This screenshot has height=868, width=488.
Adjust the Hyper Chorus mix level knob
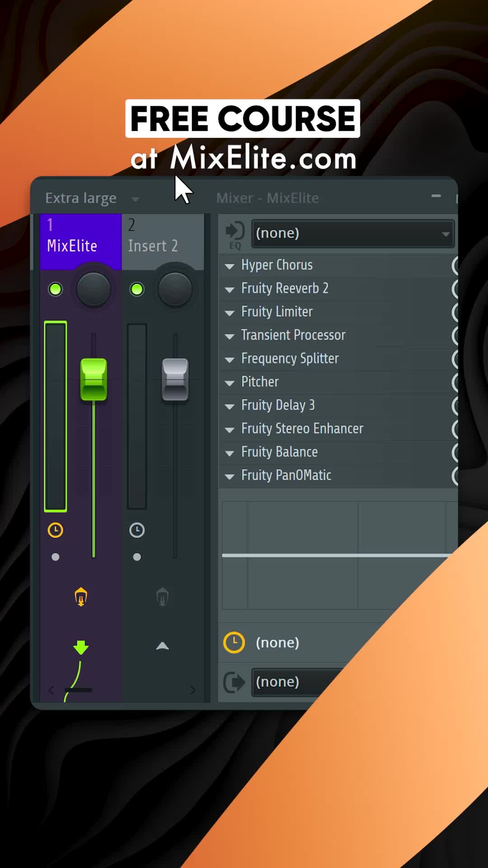455,266
